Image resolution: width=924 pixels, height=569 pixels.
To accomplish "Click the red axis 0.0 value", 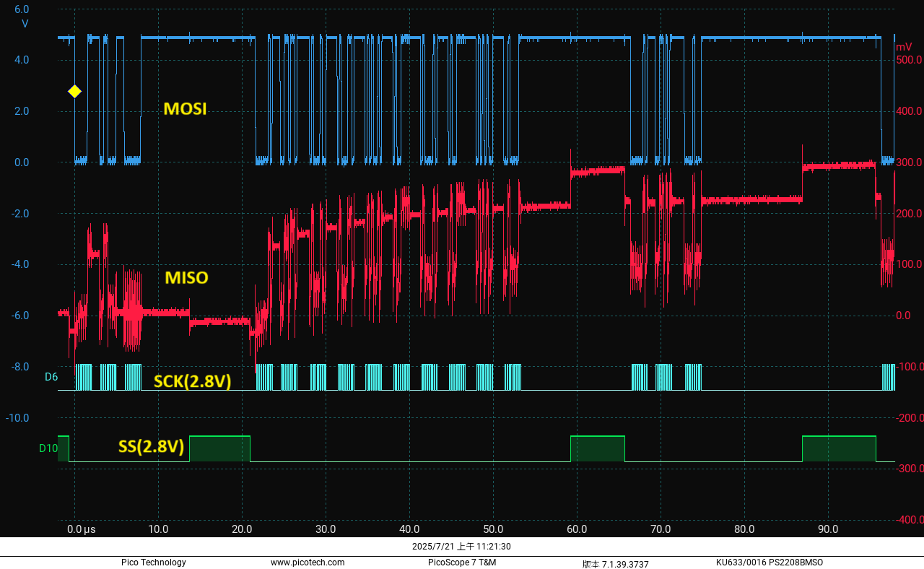I will (x=903, y=316).
